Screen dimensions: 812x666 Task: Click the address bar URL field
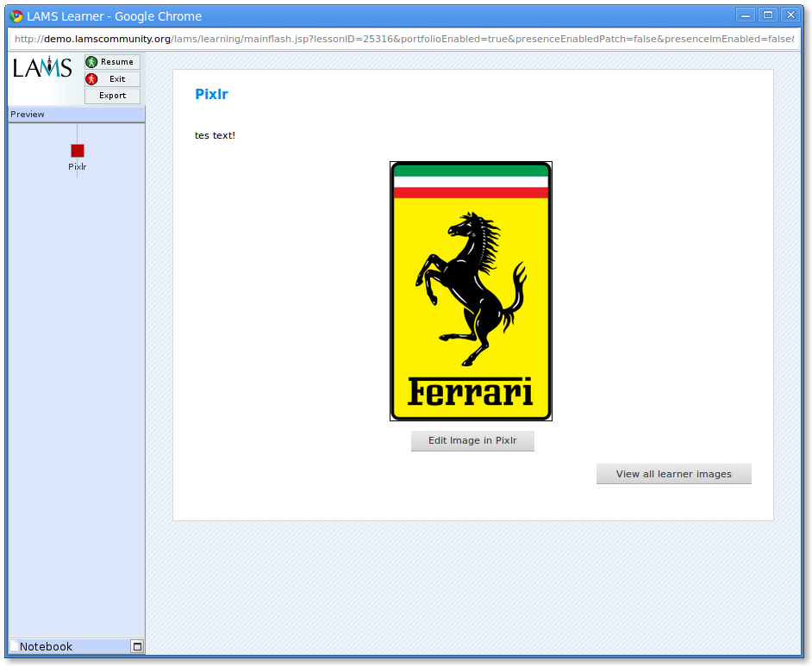405,39
